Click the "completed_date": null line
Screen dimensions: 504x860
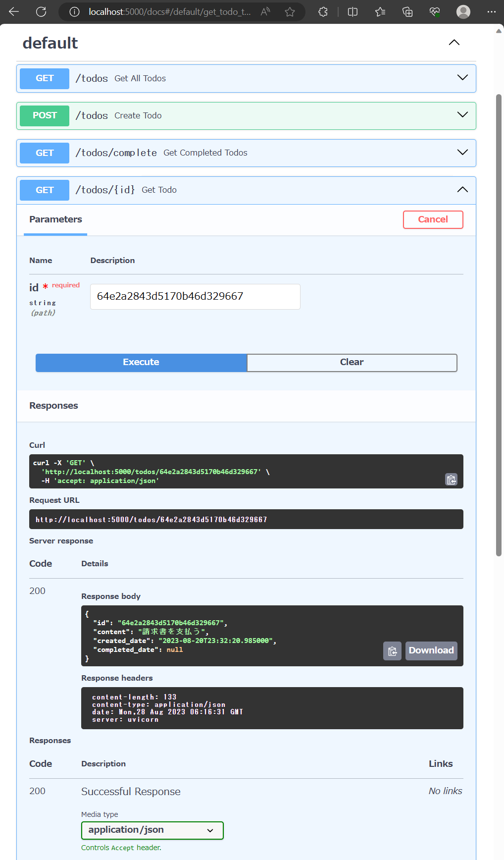[x=138, y=650]
